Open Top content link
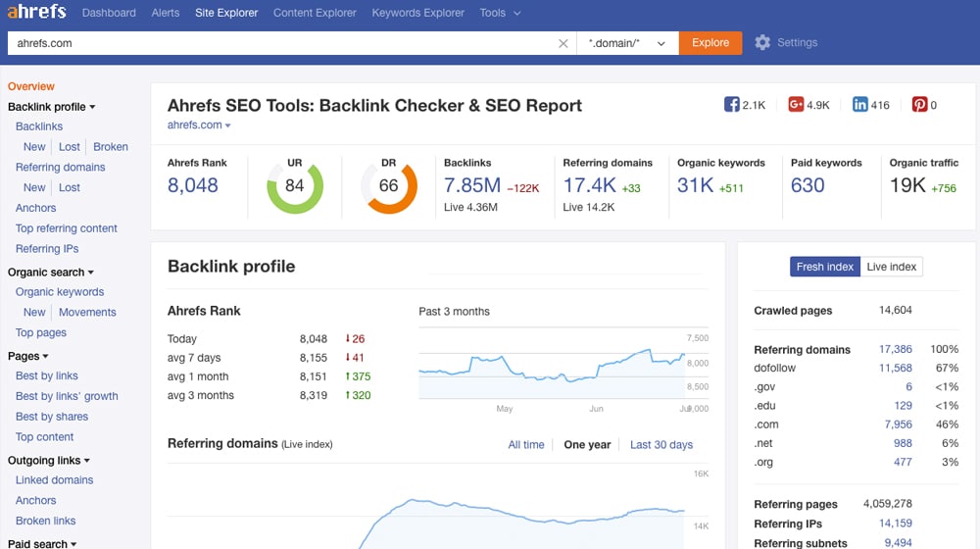 (x=44, y=437)
